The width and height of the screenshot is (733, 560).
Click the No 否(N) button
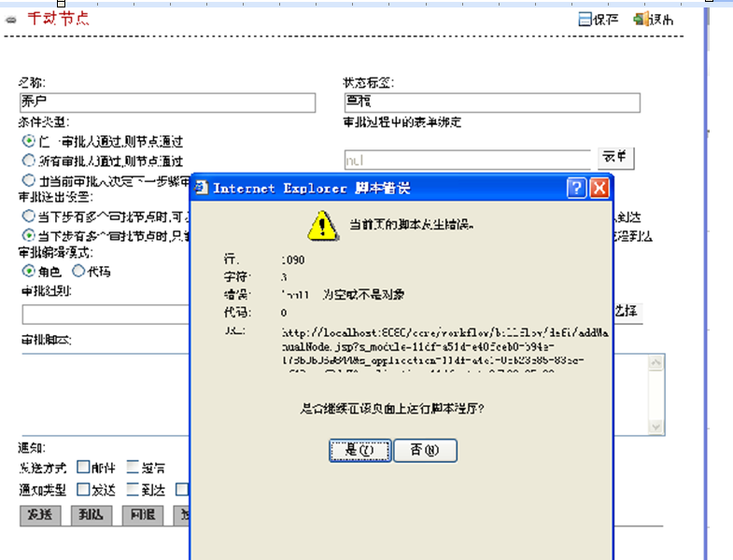coord(425,450)
